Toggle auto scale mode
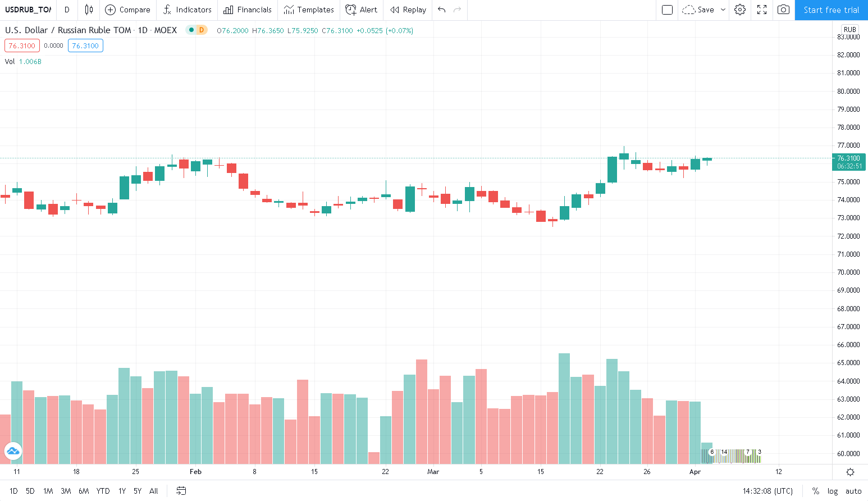Viewport: 868px width, 501px height. coord(853,491)
